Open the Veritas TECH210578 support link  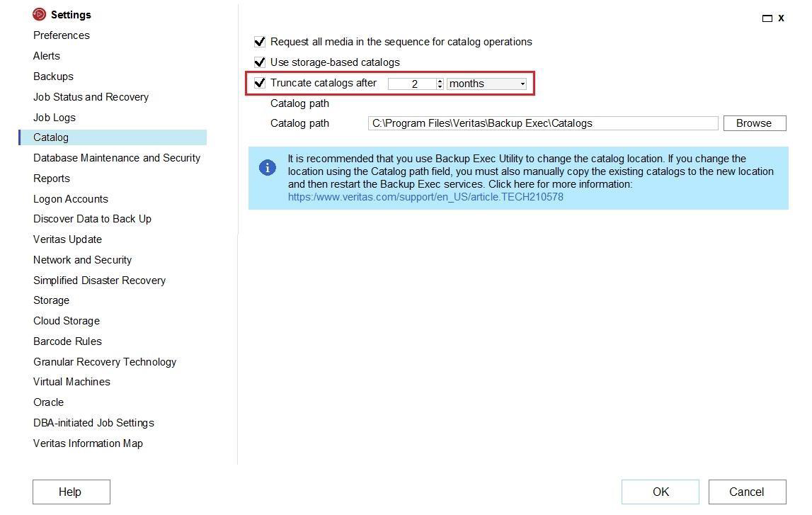[x=425, y=197]
